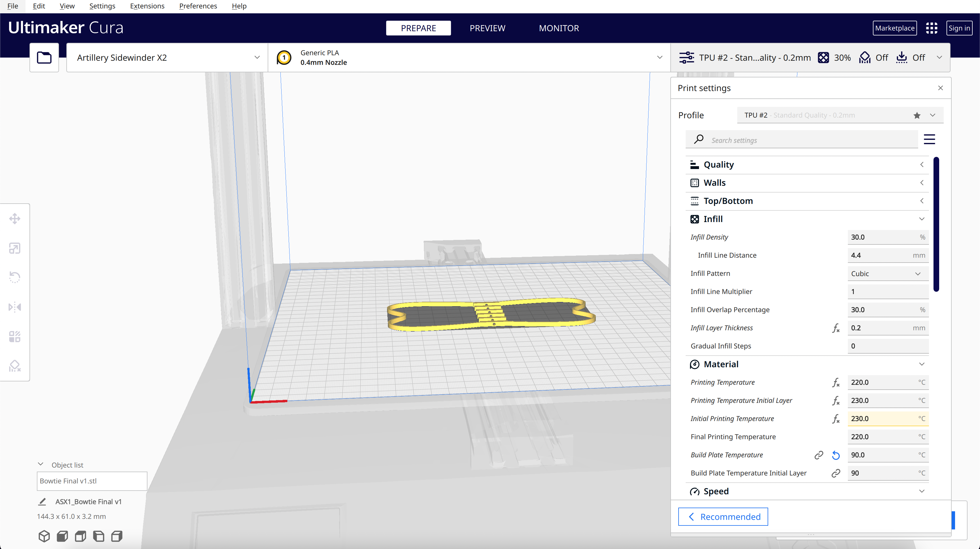Image resolution: width=980 pixels, height=549 pixels.
Task: Collapse the Material settings section
Action: pos(807,364)
